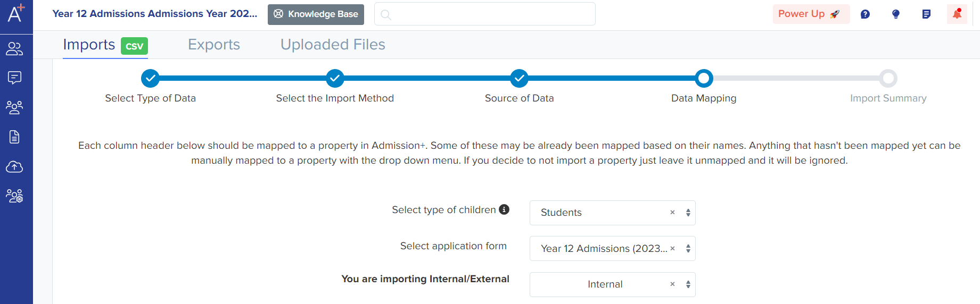Expand the Year 12 Admissions form dropdown

(688, 249)
